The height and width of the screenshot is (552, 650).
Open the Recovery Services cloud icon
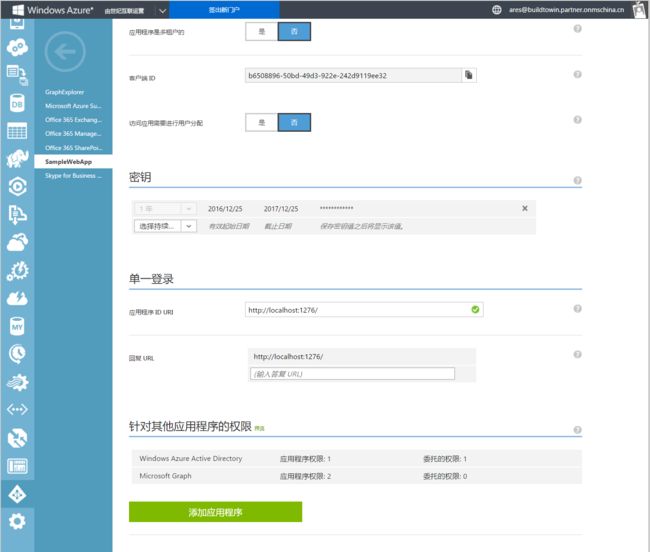tap(17, 242)
